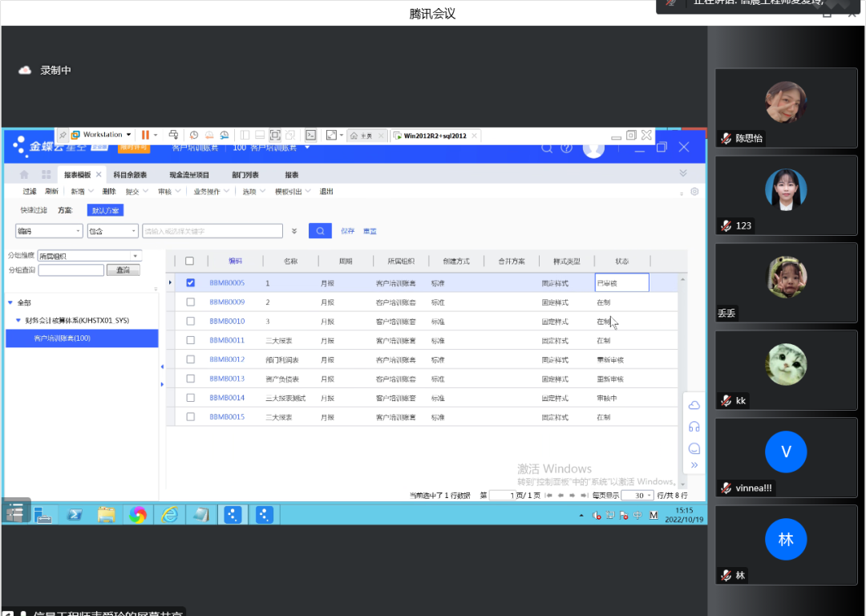Click 陈思怡 participant thumbnail

(786, 107)
